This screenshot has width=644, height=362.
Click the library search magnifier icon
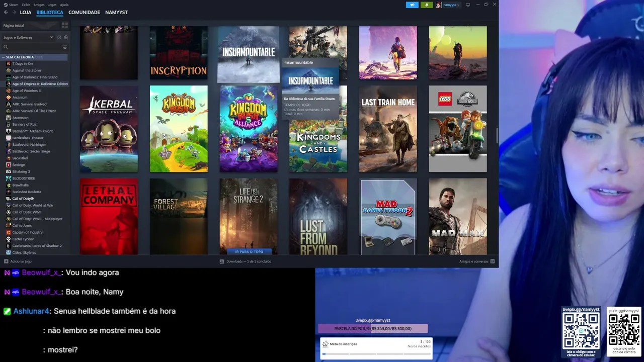click(6, 47)
